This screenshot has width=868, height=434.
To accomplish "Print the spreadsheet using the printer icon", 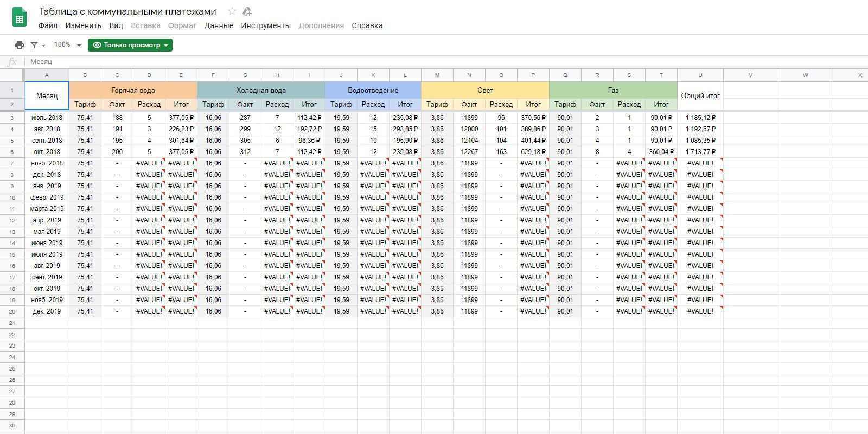I will [x=20, y=45].
